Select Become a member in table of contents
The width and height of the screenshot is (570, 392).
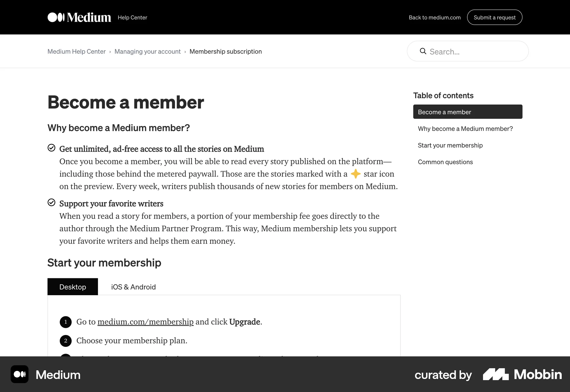444,112
